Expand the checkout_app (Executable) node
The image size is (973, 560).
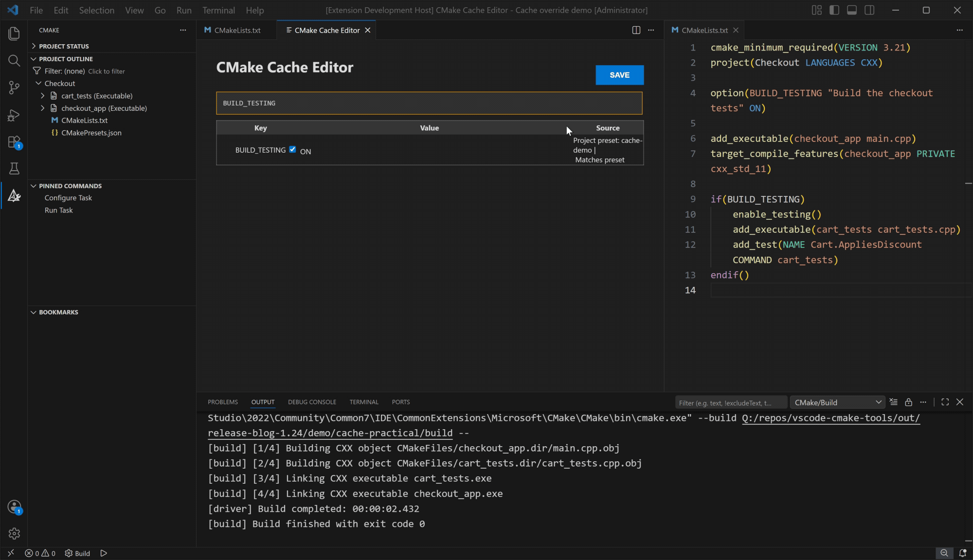43,108
